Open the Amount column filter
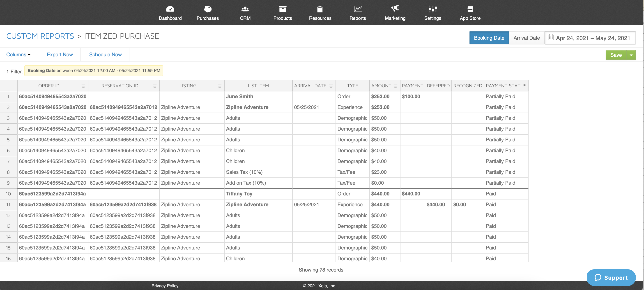Viewport: 644px width, 290px height. [396, 86]
